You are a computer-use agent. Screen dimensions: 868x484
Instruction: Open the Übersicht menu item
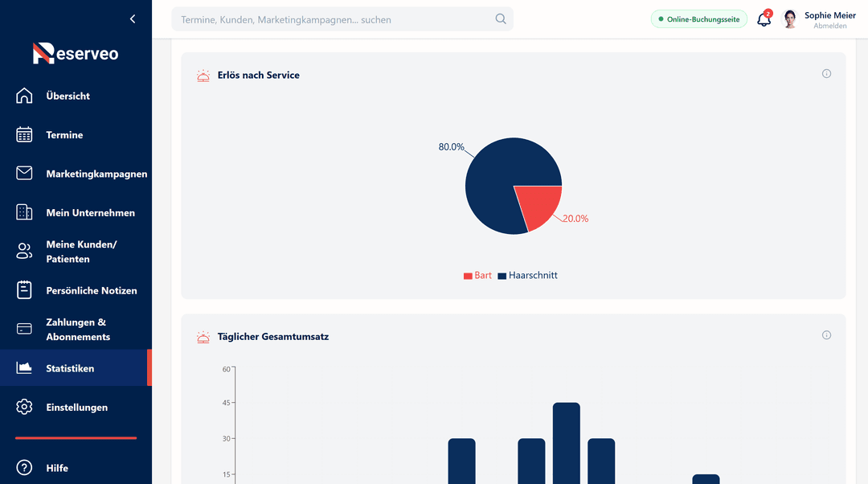(76, 96)
